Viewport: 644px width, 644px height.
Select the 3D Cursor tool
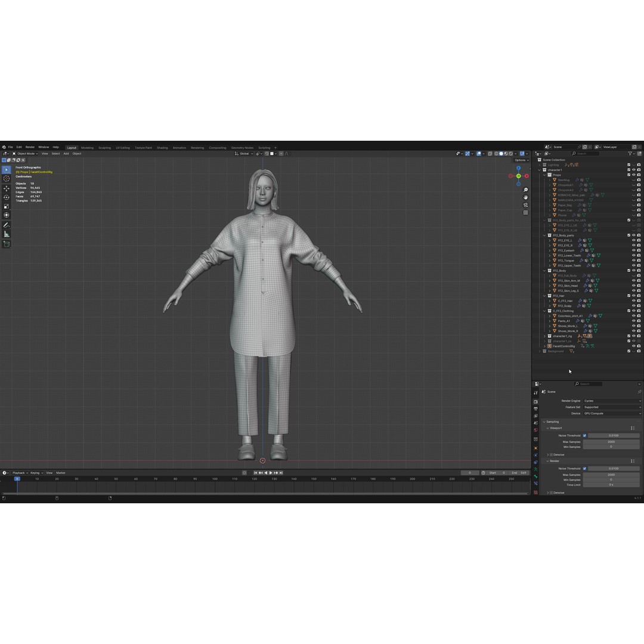(x=6, y=179)
